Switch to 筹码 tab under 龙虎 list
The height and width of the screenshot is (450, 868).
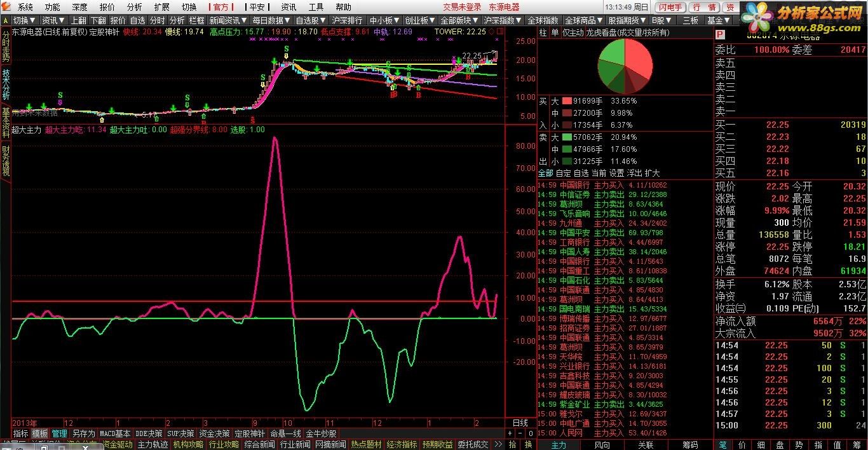click(x=690, y=445)
